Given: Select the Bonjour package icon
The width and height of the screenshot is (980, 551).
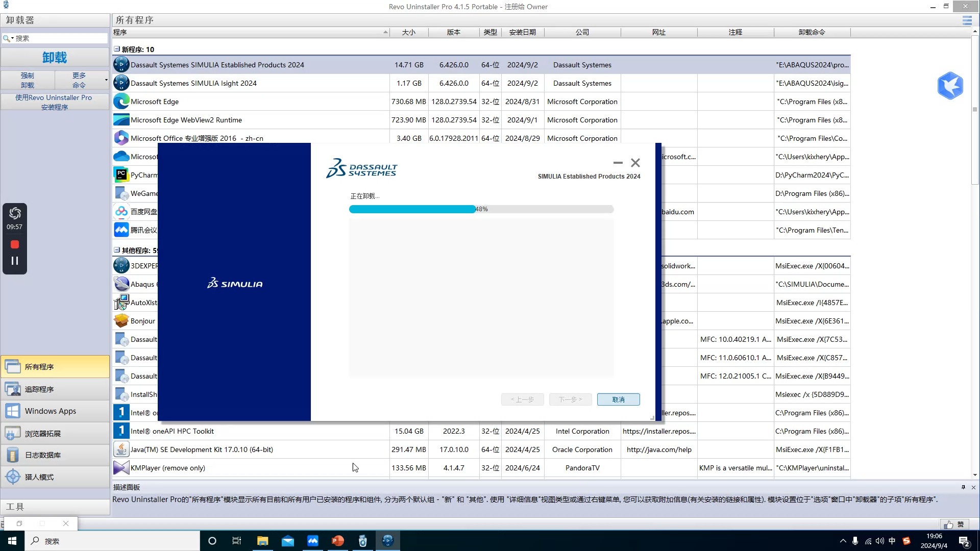Looking at the screenshot, I should click(x=121, y=321).
